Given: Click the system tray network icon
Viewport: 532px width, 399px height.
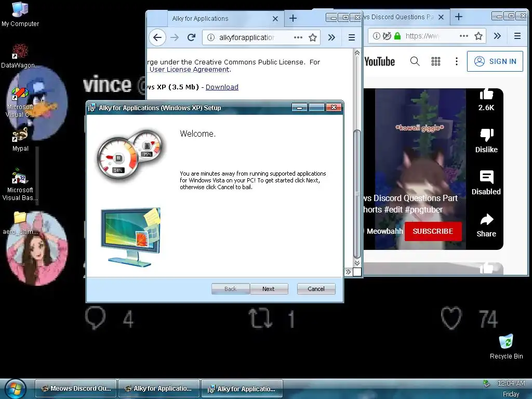Looking at the screenshot, I should point(486,384).
